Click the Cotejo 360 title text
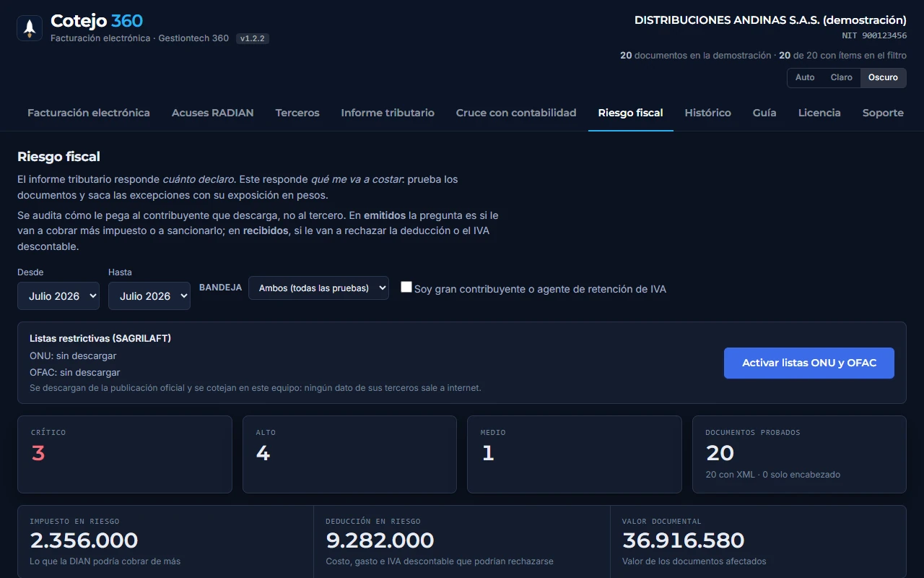 click(97, 21)
